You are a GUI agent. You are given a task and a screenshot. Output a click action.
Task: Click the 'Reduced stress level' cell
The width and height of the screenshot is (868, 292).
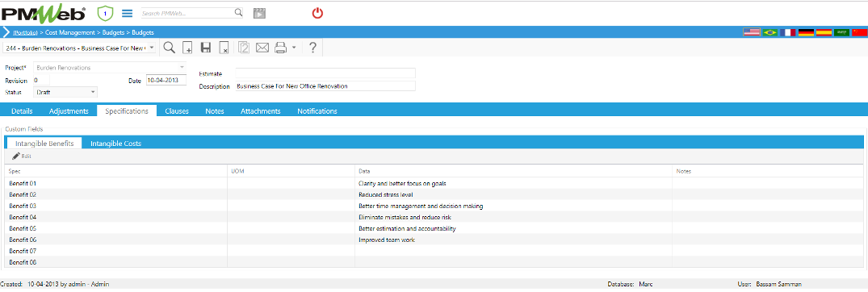tap(514, 194)
